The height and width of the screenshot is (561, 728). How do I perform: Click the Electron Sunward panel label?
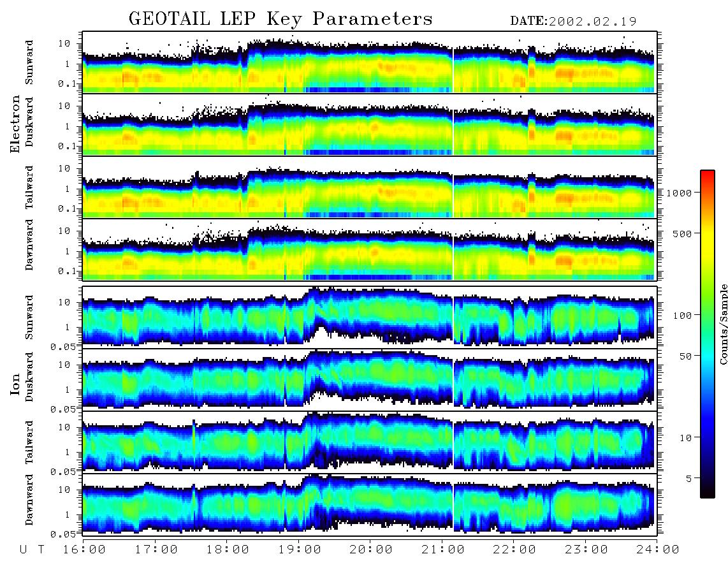(29, 62)
